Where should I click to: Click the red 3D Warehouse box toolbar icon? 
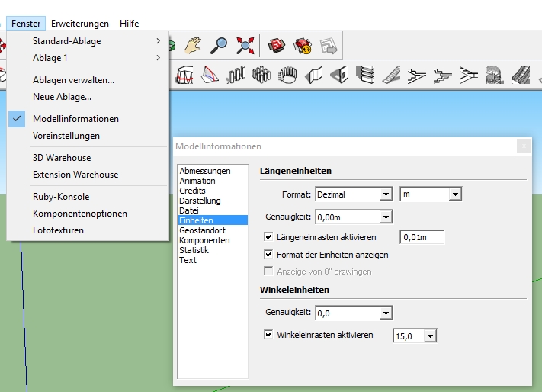[x=276, y=46]
